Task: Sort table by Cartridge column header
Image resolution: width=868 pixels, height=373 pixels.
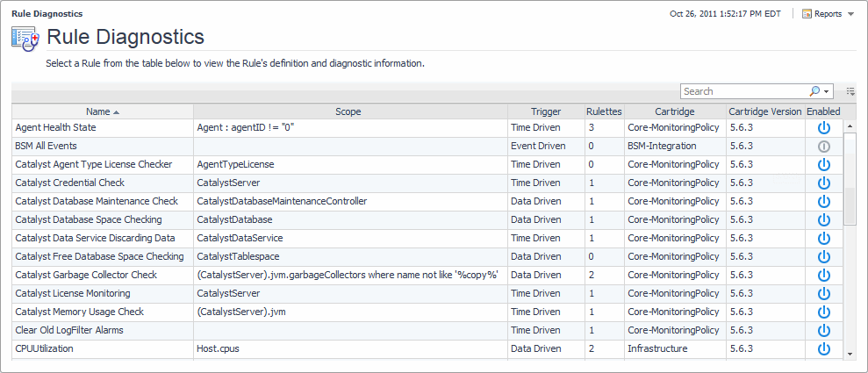Action: coord(674,111)
